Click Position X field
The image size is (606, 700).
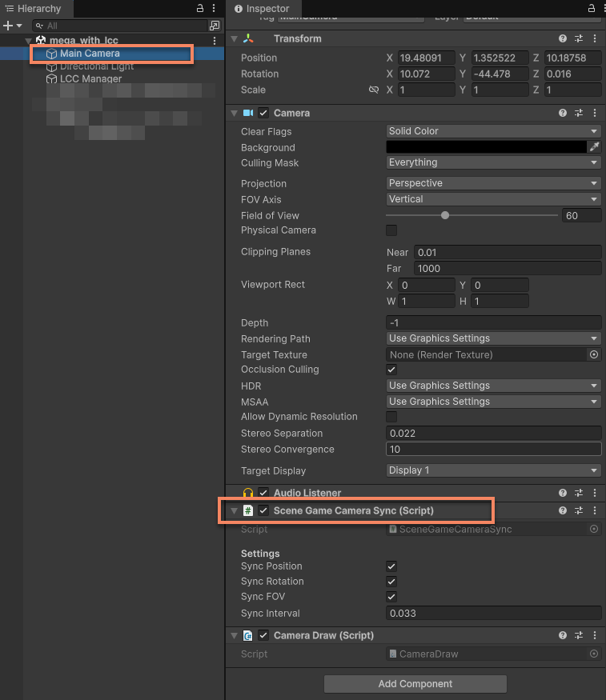[x=426, y=58]
